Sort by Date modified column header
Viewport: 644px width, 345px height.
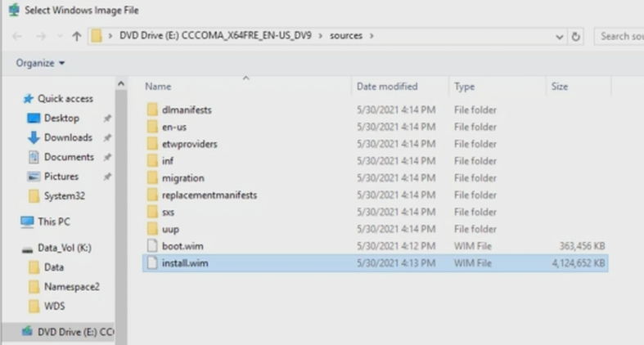(387, 87)
